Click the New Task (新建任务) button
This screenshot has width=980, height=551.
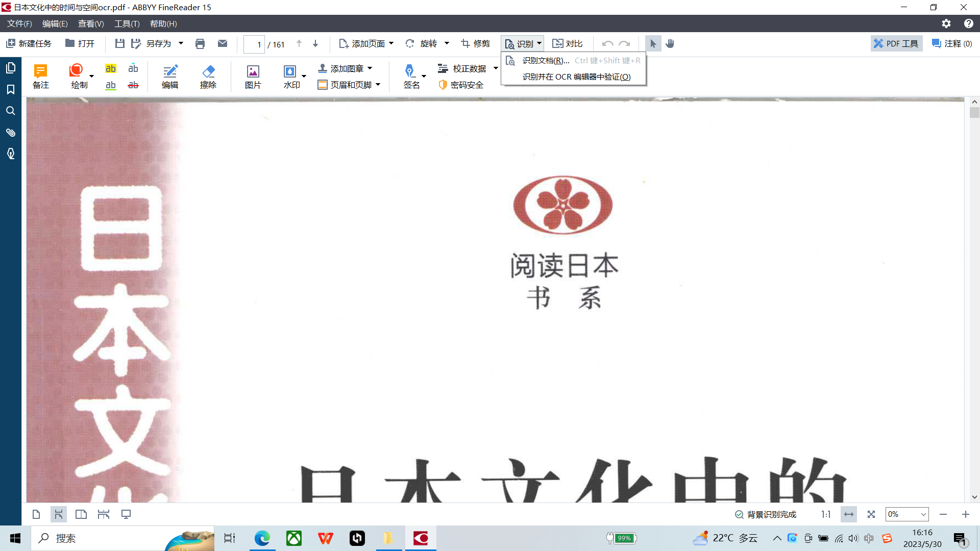click(29, 44)
